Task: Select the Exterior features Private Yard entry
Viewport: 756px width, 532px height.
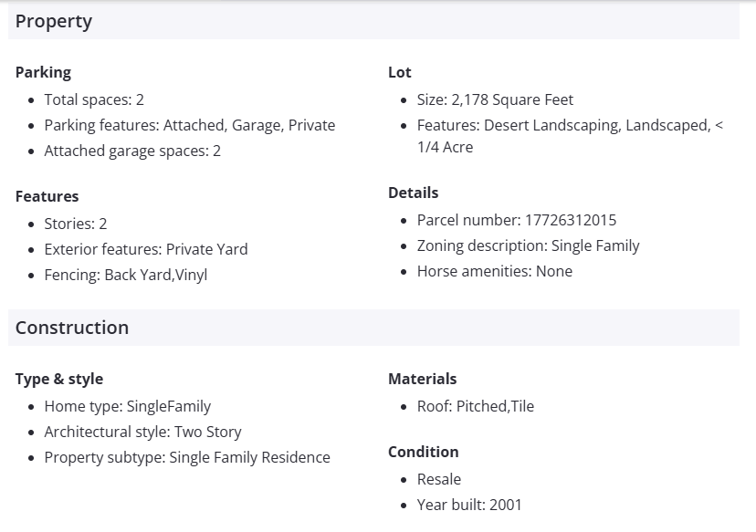Action: (146, 249)
